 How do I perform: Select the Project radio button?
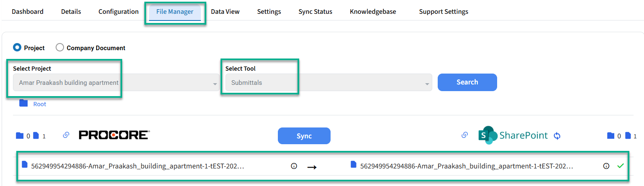tap(17, 48)
